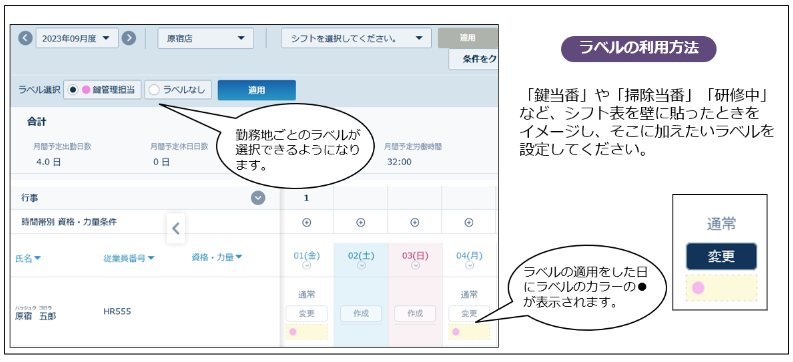Click pink label dot in enlarged example
This screenshot has height=362, width=793.
pos(698,288)
